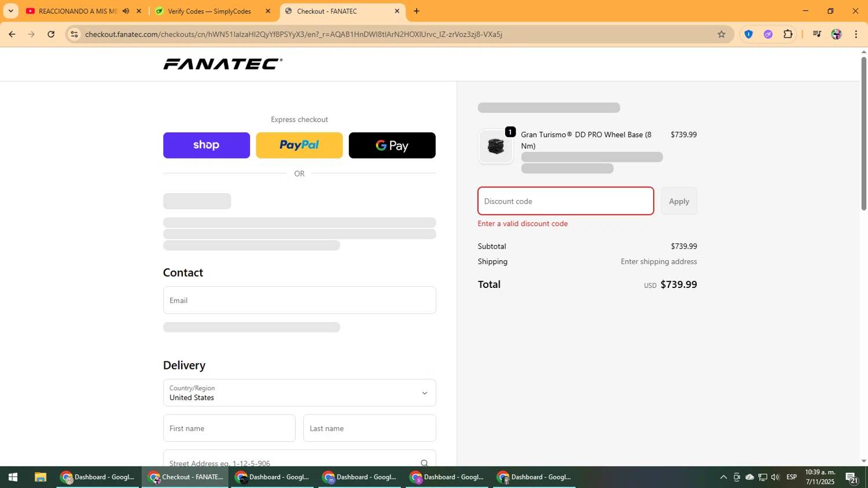Click the address bar URL
The width and height of the screenshot is (868, 488).
coord(293,34)
